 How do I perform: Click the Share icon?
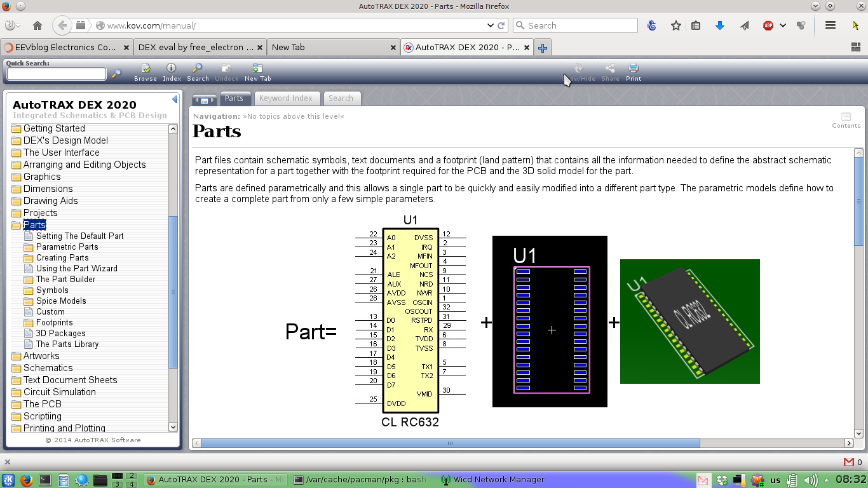coord(610,72)
